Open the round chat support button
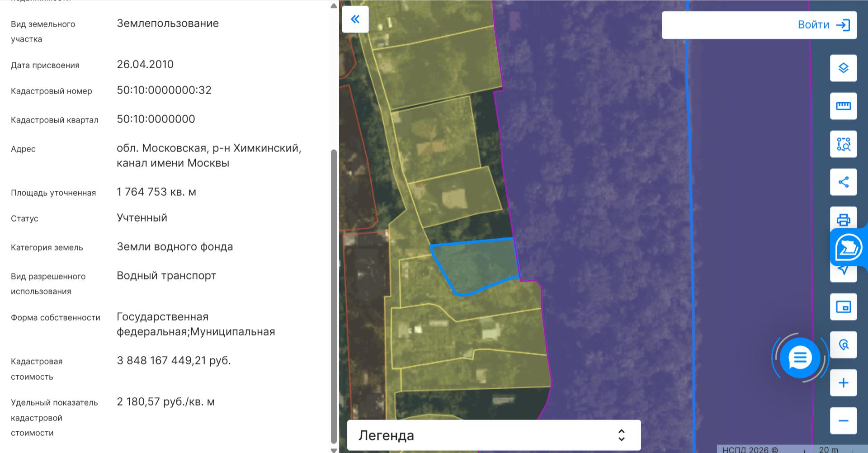The width and height of the screenshot is (868, 453). point(800,358)
